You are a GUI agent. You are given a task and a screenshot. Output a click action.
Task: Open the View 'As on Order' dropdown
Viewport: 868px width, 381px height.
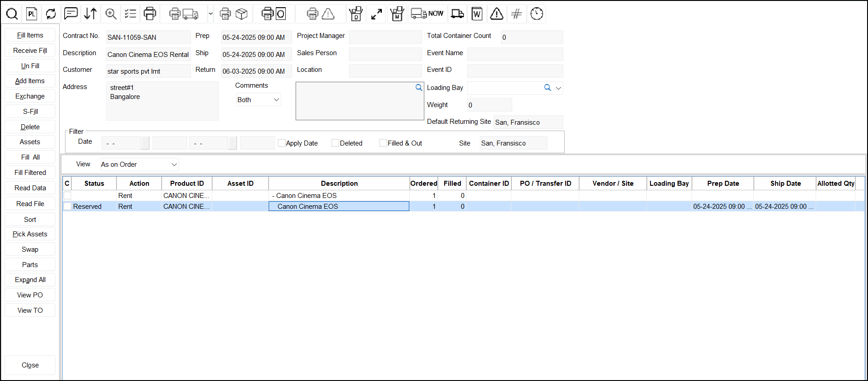coord(139,165)
